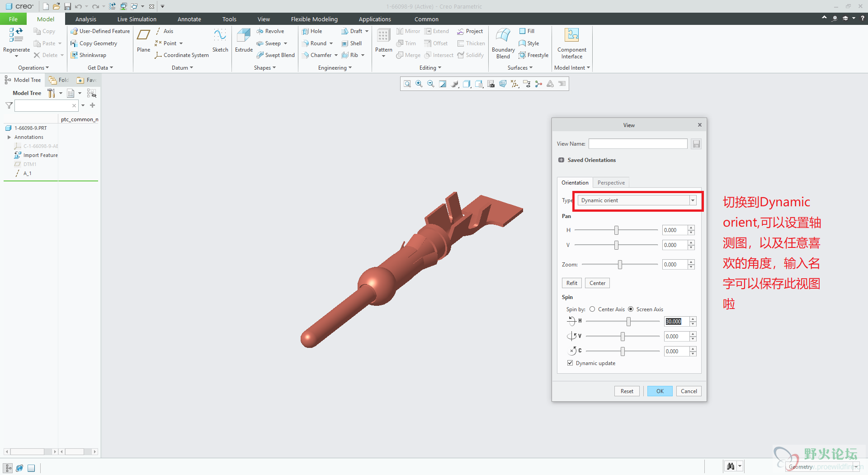Image resolution: width=868 pixels, height=475 pixels.
Task: Toggle the Annotation Display icon
Action: point(527,84)
